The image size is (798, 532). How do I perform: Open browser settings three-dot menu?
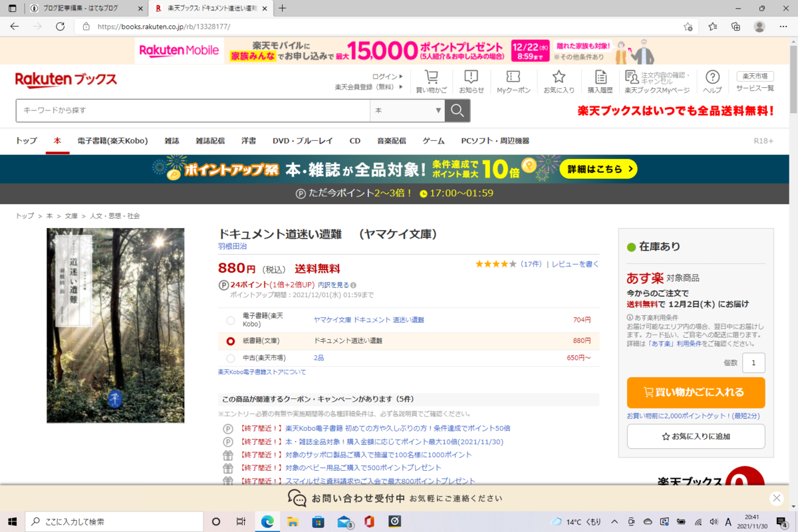(783, 27)
